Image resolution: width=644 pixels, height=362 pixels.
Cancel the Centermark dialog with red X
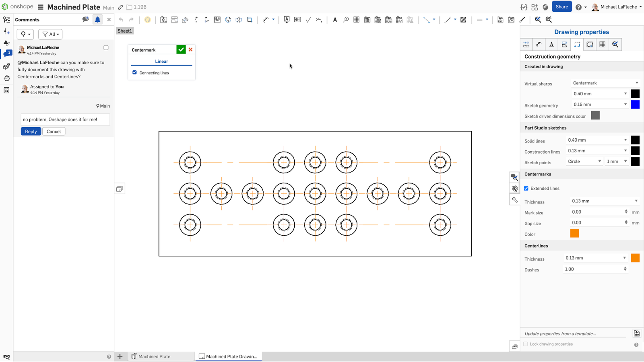click(191, 49)
